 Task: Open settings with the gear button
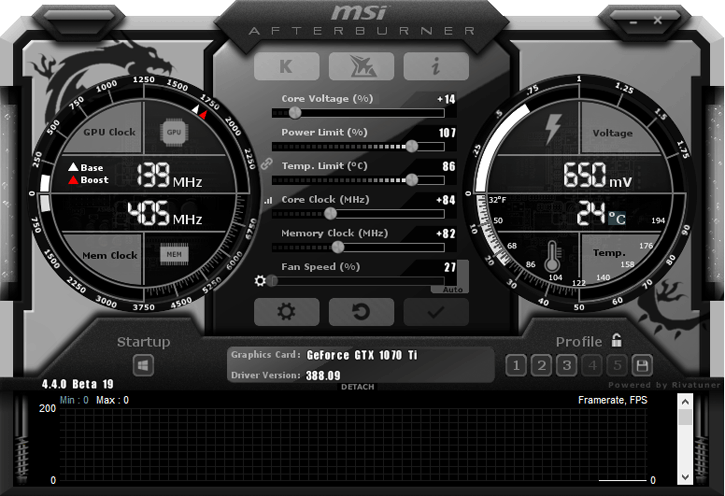(286, 312)
